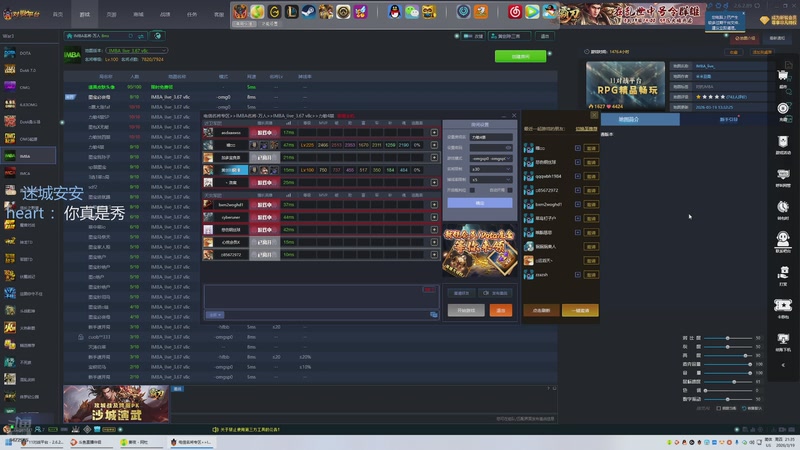Click the monitor download icon in right sidebar
Image resolution: width=800 pixels, height=450 pixels.
coord(783,339)
